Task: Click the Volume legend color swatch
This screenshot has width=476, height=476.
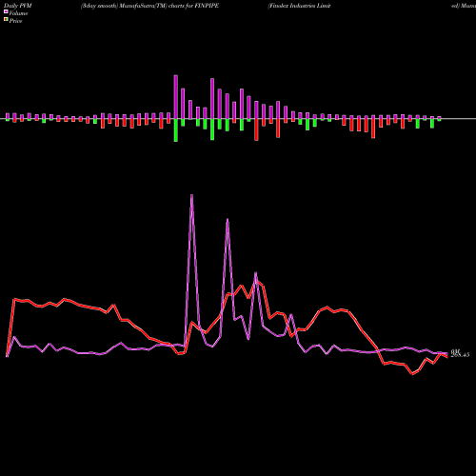Action: point(6,11)
